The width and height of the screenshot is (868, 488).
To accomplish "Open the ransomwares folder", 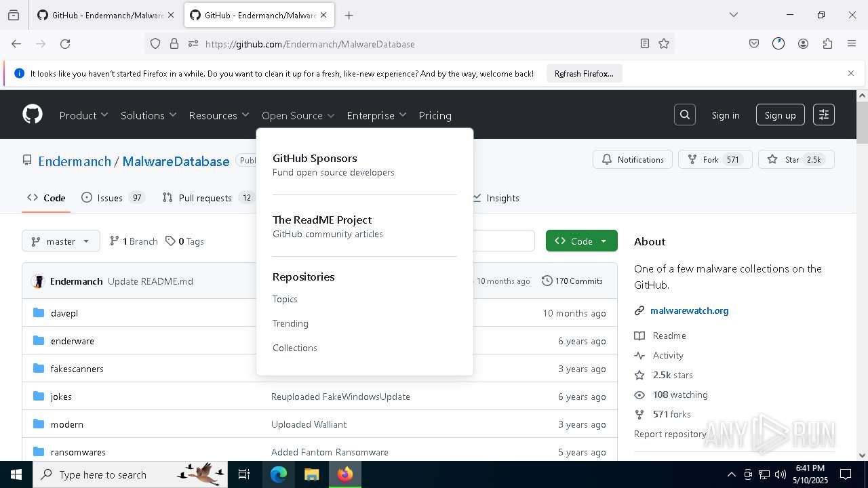I will (x=78, y=452).
